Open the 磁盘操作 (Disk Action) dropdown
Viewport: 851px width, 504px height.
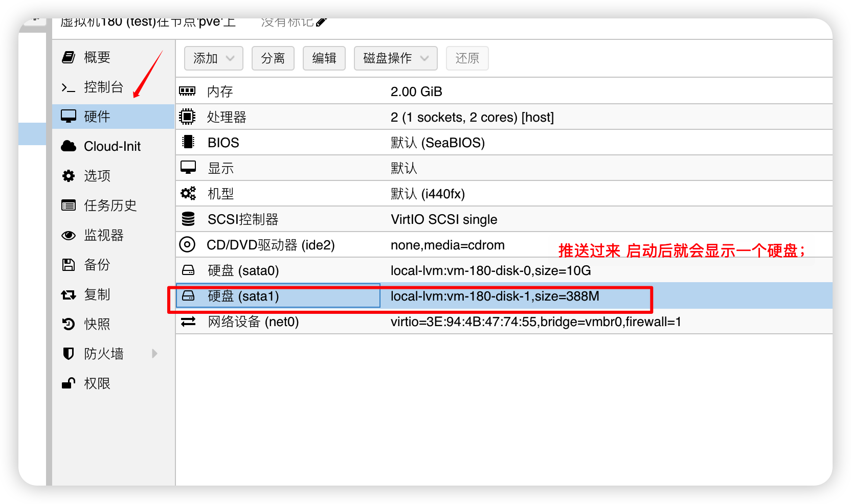pos(396,58)
